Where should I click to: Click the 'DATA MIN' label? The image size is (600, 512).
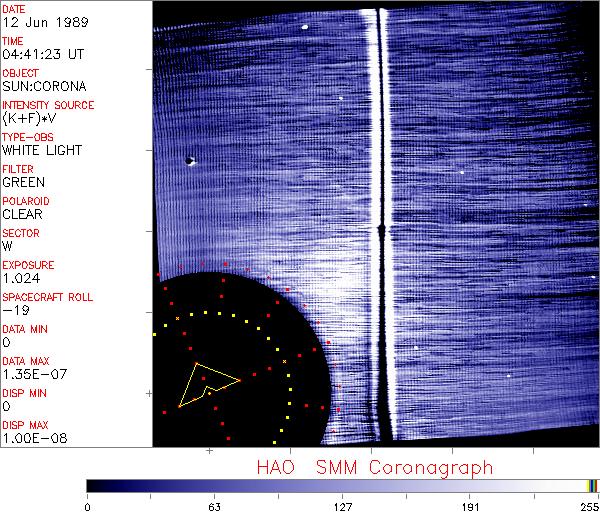pyautogui.click(x=25, y=329)
